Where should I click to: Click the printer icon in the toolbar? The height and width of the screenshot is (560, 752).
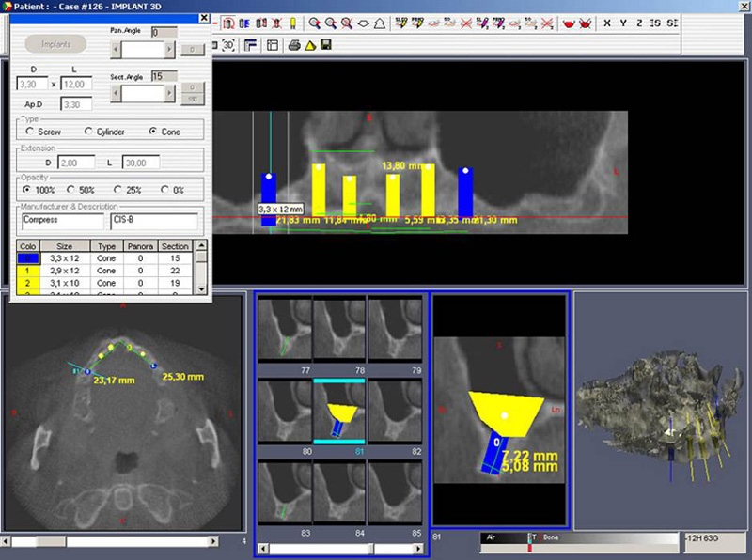pyautogui.click(x=294, y=45)
